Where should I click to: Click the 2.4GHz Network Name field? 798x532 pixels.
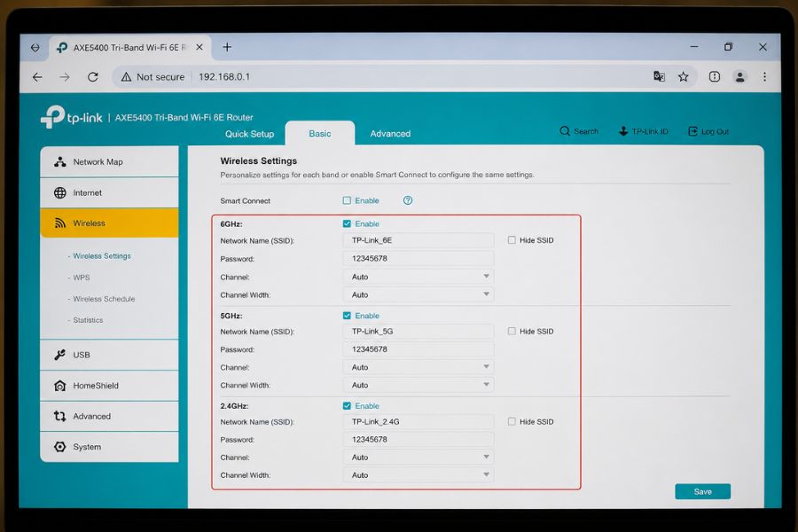(419, 421)
